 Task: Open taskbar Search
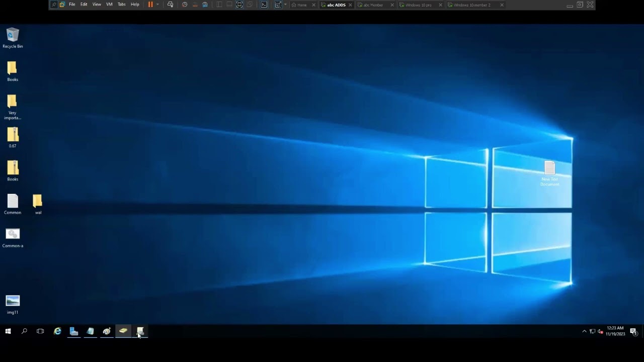(x=24, y=331)
